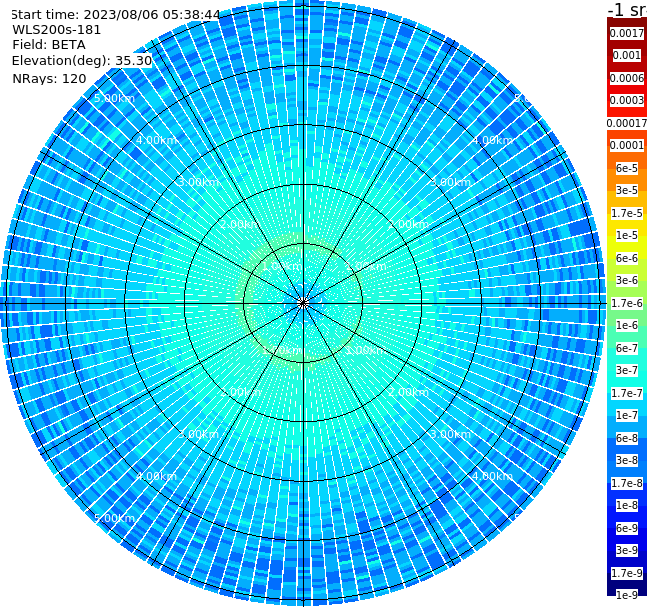Select the 3e-7 colorbar tick label

[627, 370]
